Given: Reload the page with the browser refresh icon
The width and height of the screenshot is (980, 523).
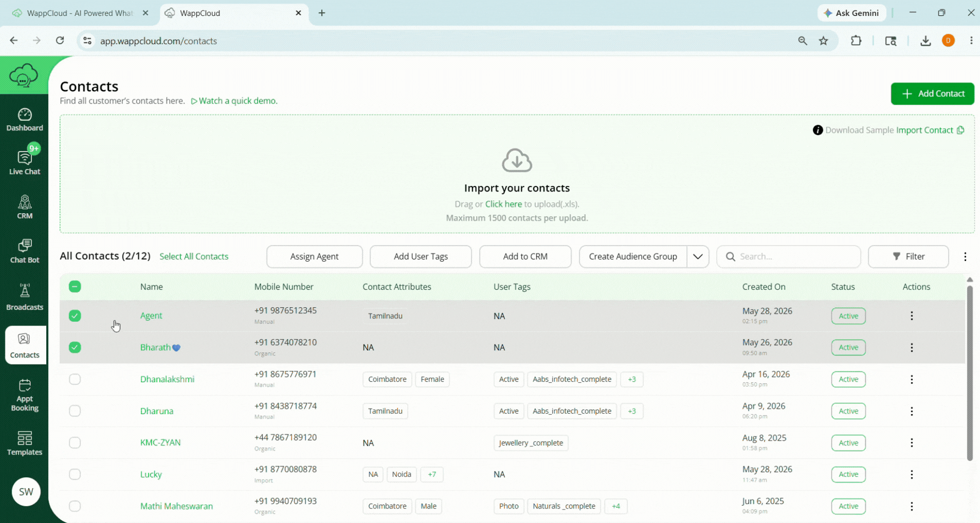Looking at the screenshot, I should [x=60, y=41].
